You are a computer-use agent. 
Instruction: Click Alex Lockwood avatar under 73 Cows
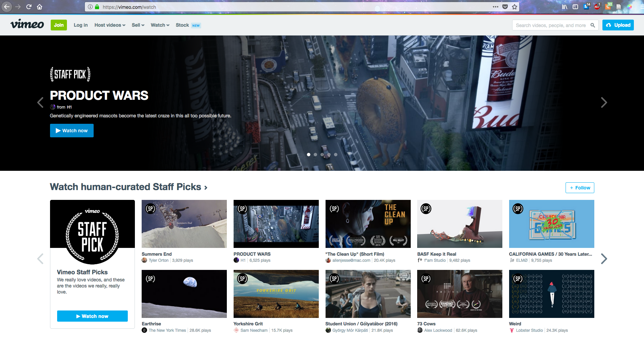click(420, 330)
